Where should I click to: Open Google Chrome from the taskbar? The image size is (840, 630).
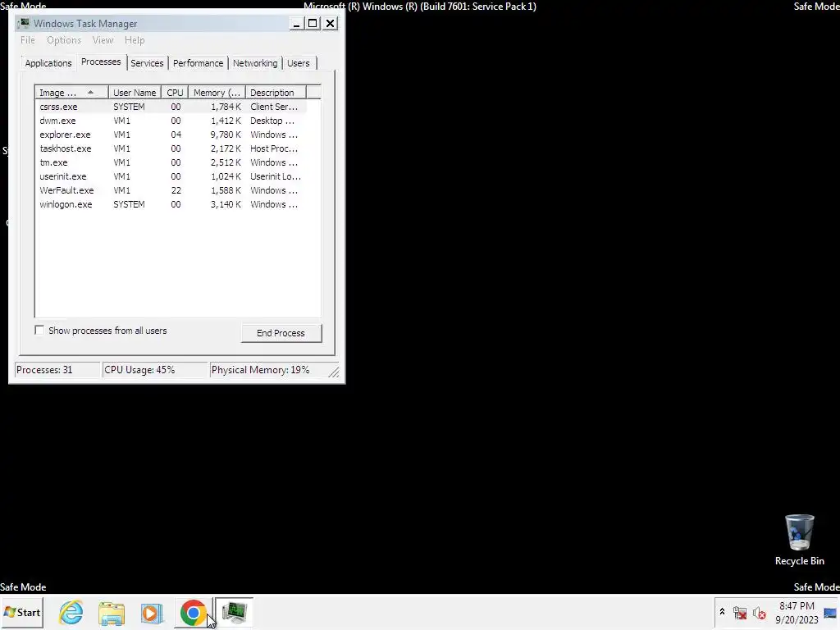(x=193, y=612)
